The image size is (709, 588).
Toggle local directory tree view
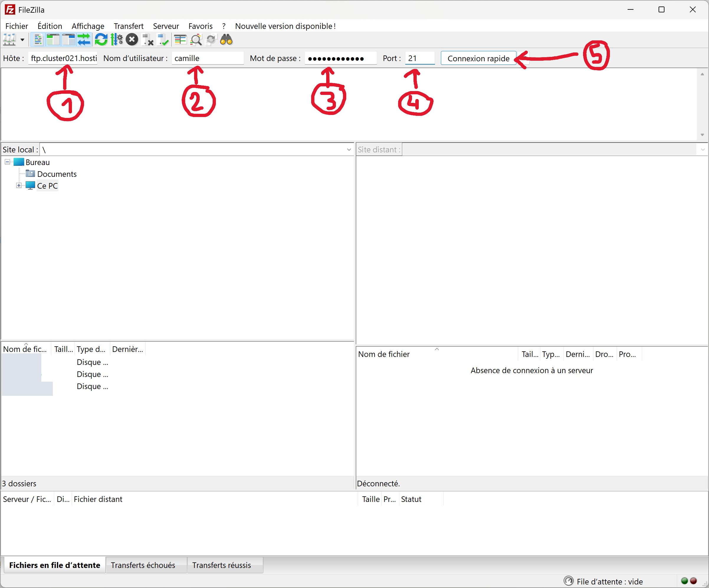coord(53,40)
